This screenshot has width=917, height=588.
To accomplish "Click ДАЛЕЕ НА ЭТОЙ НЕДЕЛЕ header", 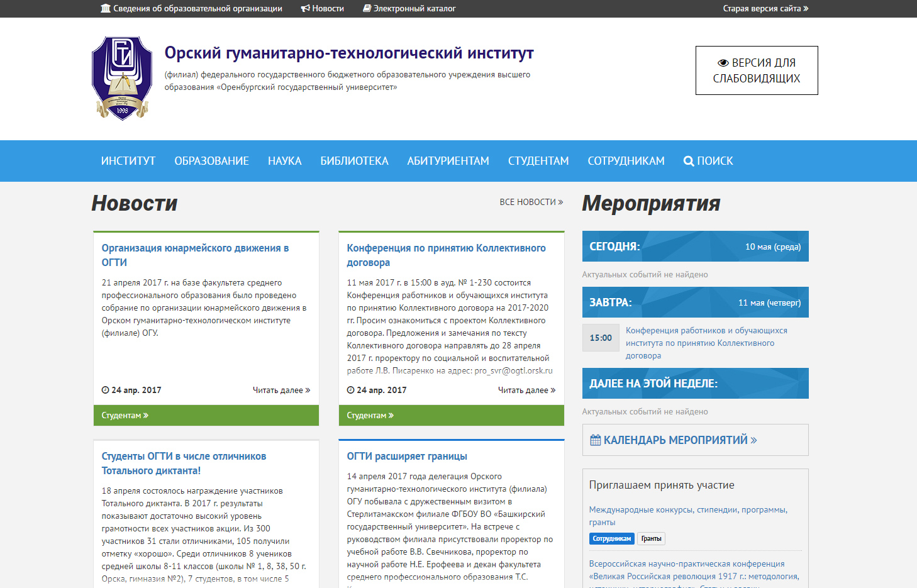I will coord(696,383).
